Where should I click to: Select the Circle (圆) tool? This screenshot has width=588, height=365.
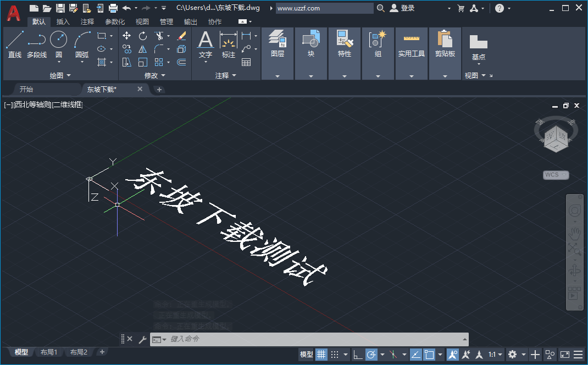pos(58,39)
